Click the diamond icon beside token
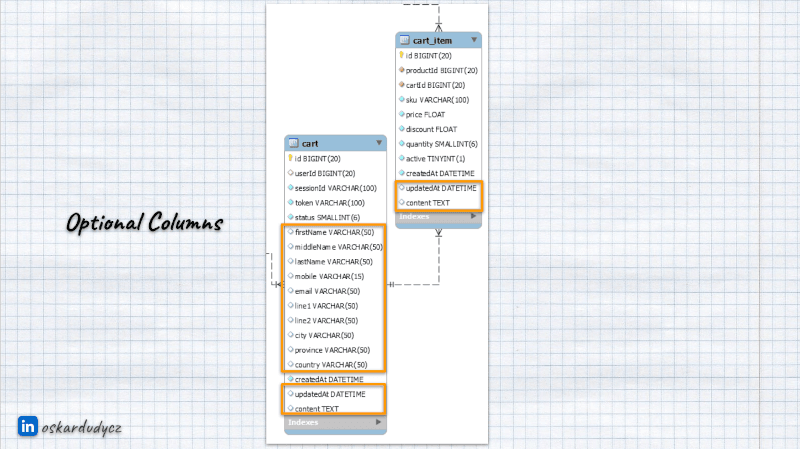The width and height of the screenshot is (800, 449). [x=291, y=203]
